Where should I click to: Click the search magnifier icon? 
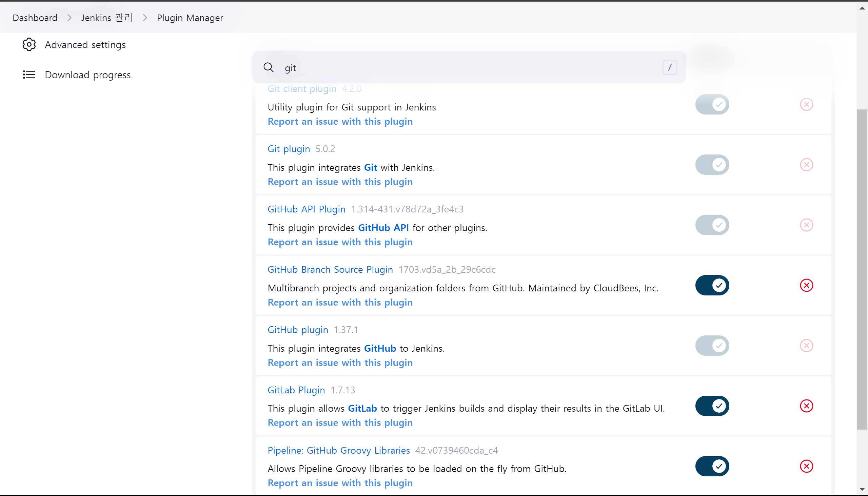point(268,67)
